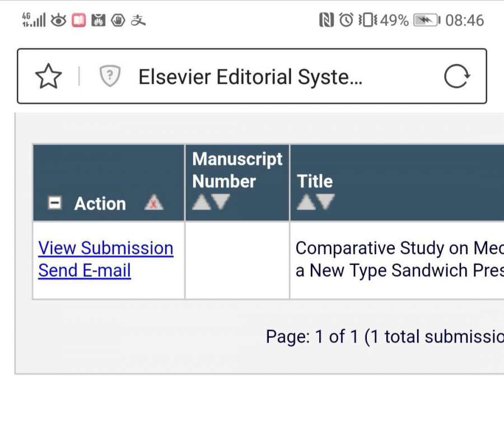This screenshot has width=504, height=421.
Task: Tap the Elsevier Editorial System address bar
Action: (x=250, y=77)
